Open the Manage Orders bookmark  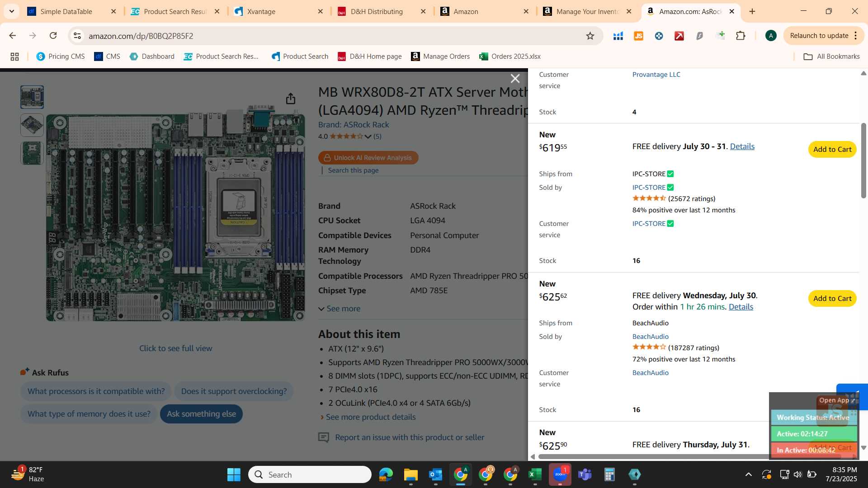(x=440, y=56)
